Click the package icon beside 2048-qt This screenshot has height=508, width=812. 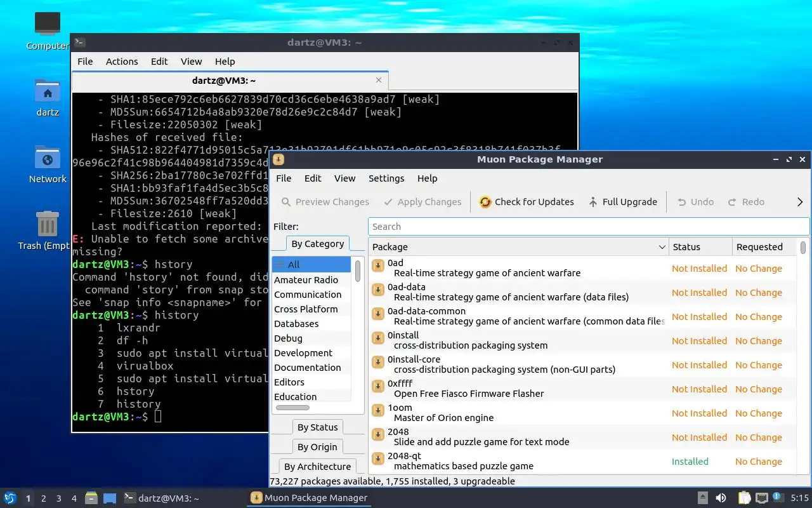tap(378, 459)
